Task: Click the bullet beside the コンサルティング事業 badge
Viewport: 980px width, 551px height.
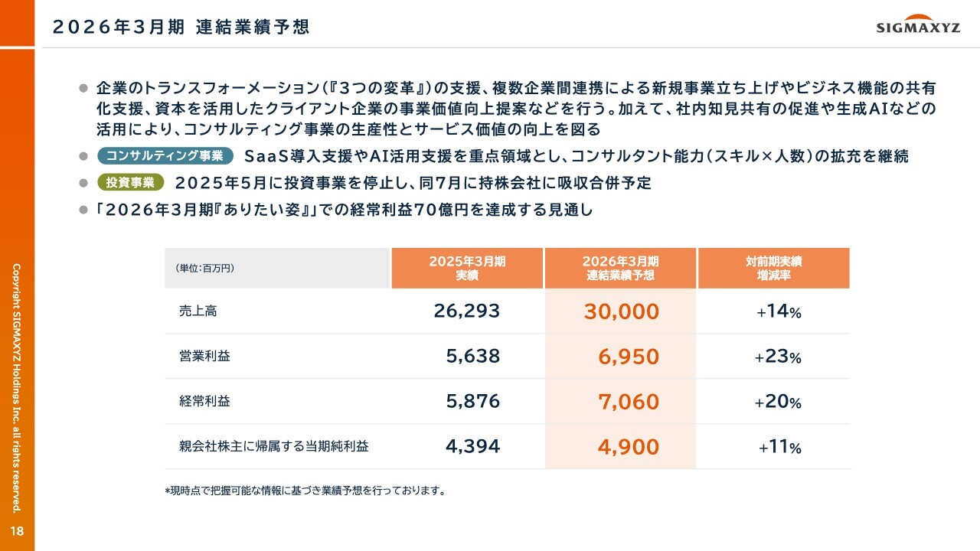Action: tap(84, 156)
